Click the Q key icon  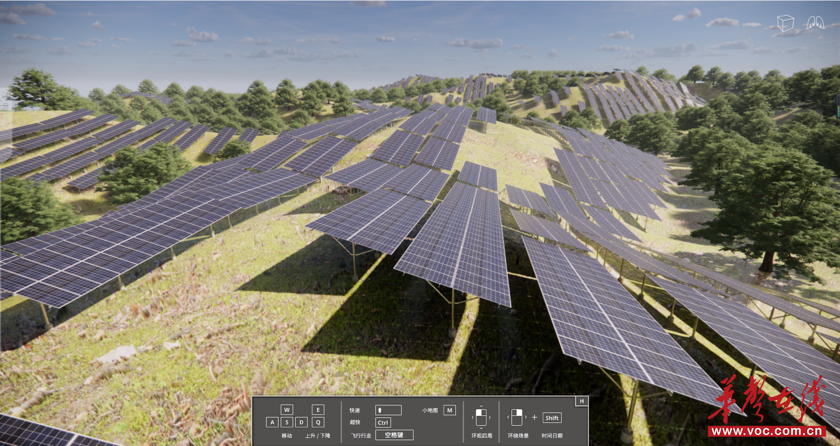[318, 422]
